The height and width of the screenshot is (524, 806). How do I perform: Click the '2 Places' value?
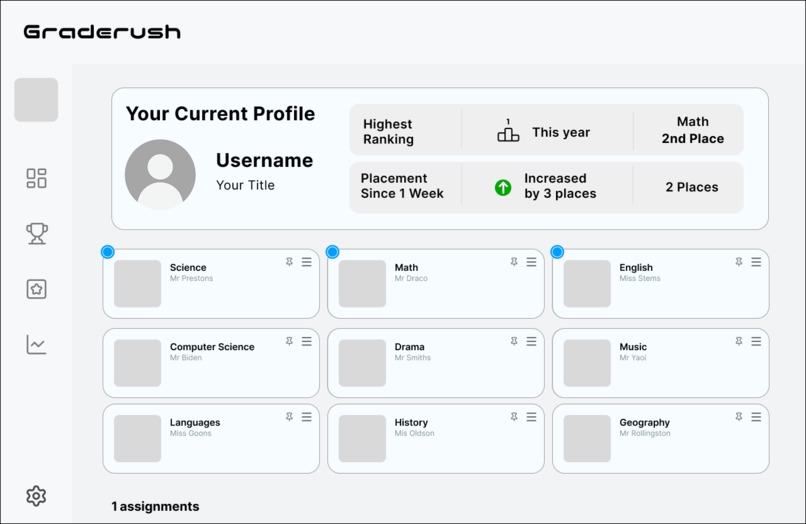[692, 187]
